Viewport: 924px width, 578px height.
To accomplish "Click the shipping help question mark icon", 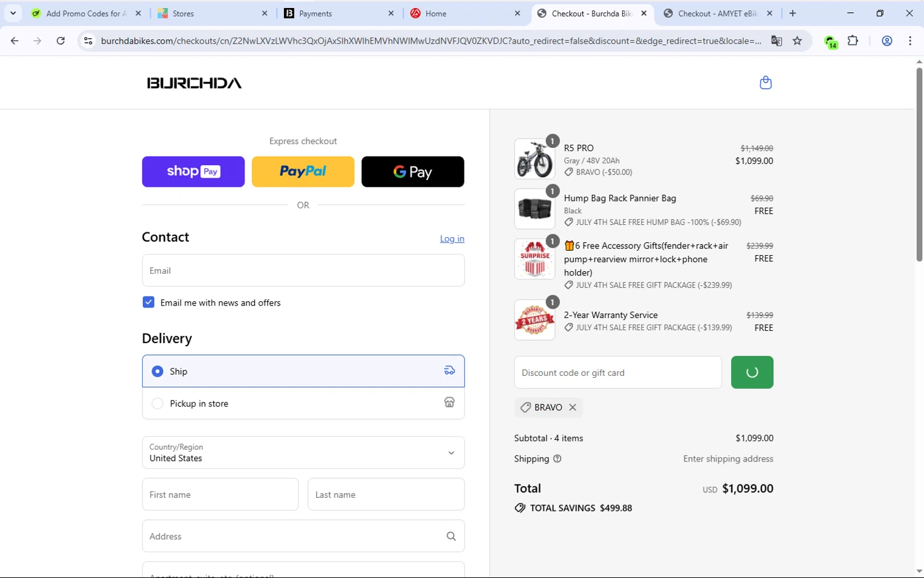I will 557,458.
